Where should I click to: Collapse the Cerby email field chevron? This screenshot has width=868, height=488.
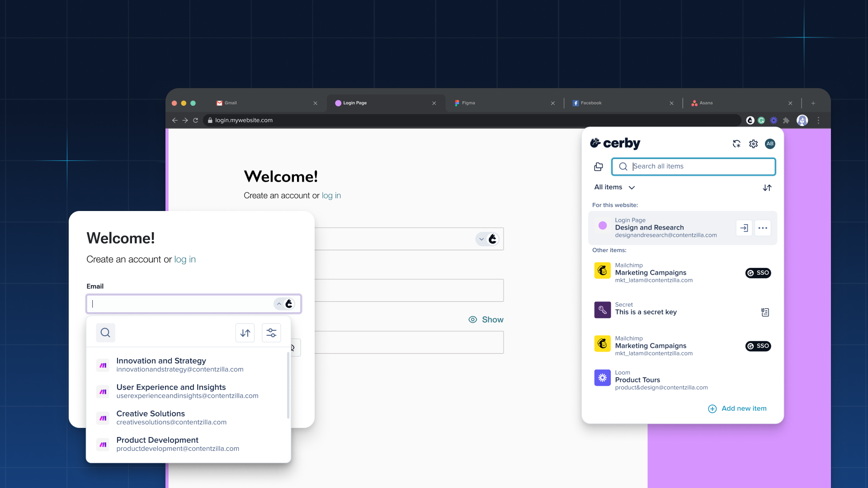tap(279, 304)
